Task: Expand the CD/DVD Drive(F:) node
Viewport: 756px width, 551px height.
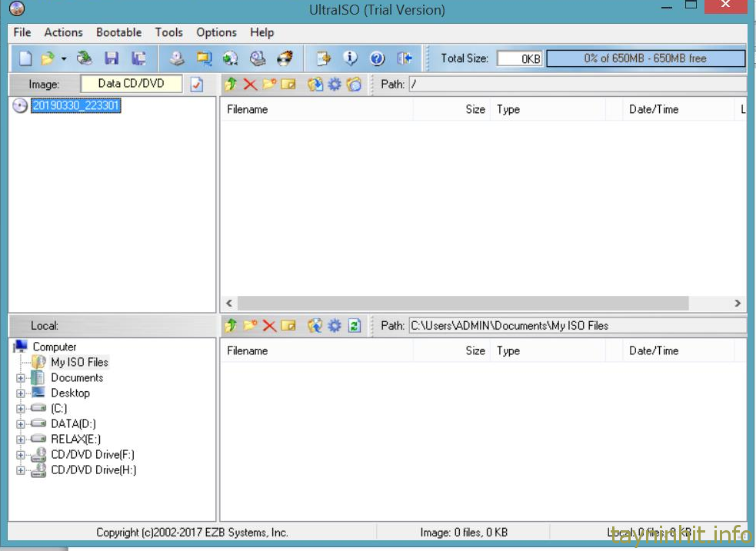Action: [20, 455]
